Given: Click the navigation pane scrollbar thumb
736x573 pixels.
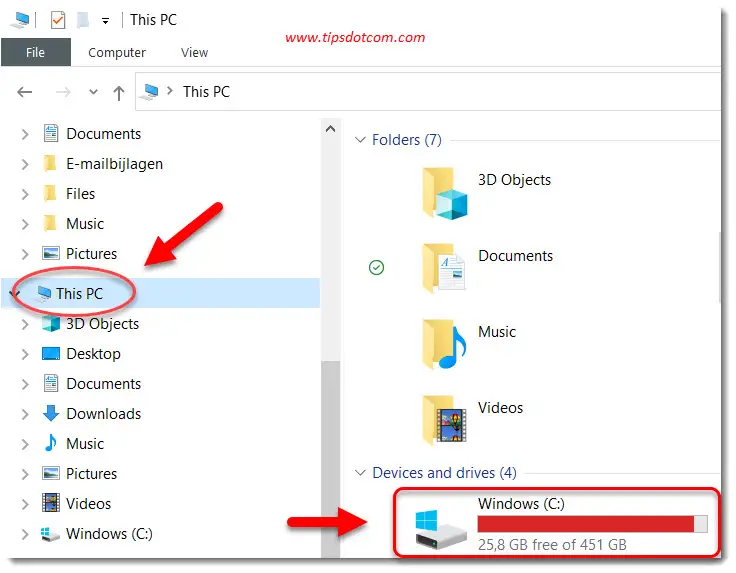Looking at the screenshot, I should [330, 459].
